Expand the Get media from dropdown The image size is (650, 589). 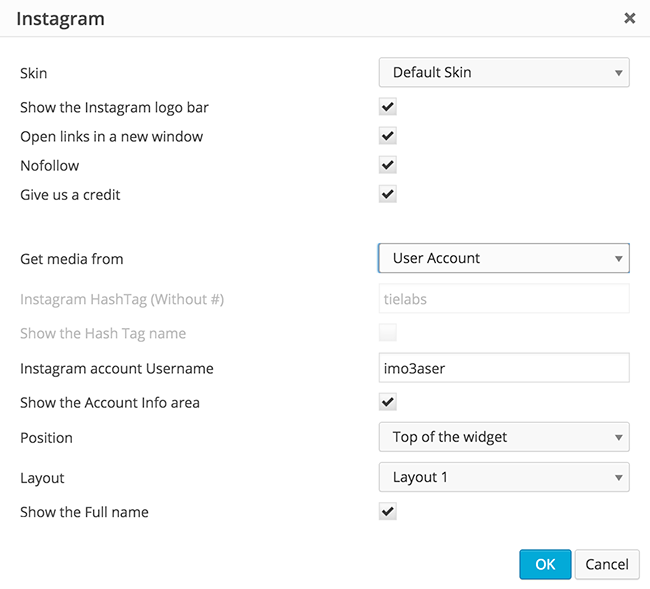tap(503, 258)
